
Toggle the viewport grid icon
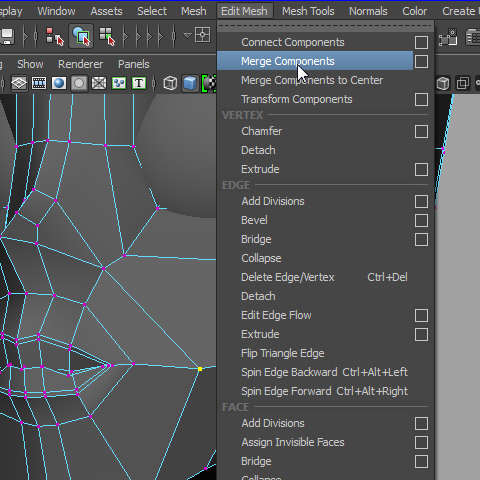19,83
